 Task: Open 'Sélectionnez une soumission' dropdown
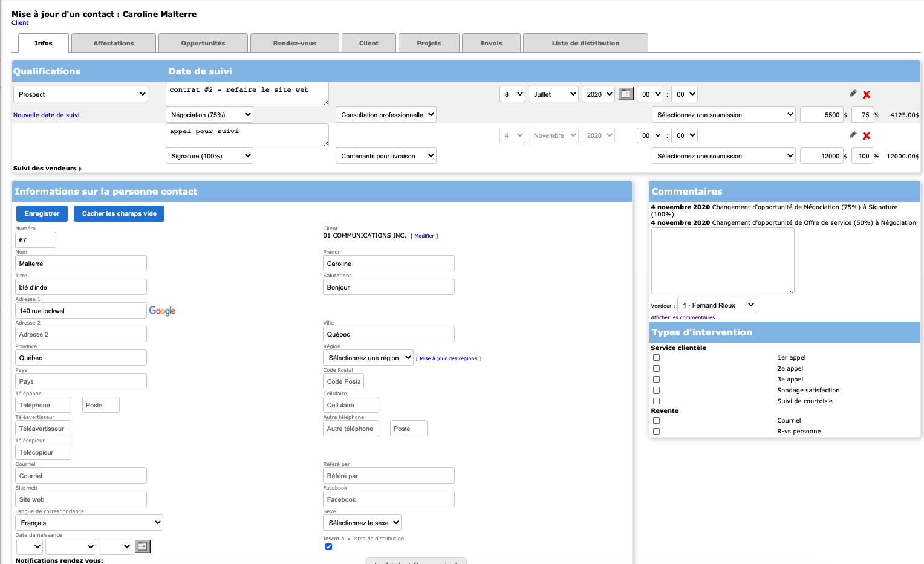(x=723, y=114)
